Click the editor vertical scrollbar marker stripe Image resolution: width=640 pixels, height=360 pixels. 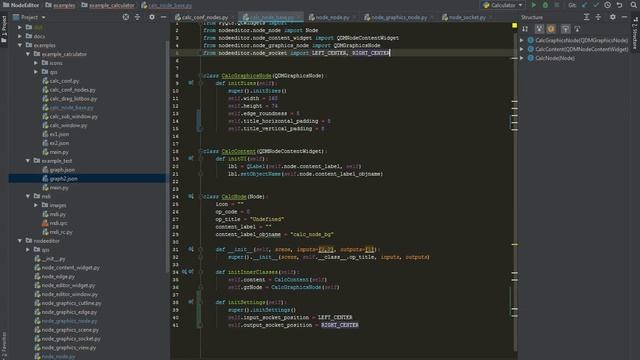[x=515, y=192]
